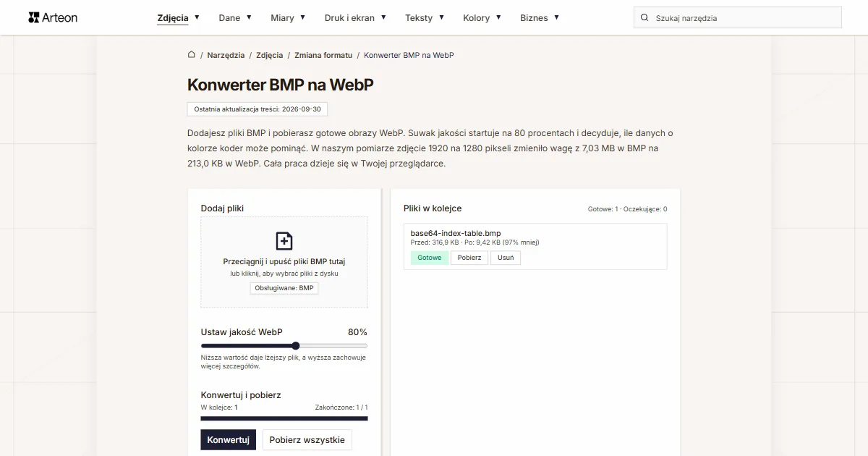Go to Zmiana formatu breadcrumb link
868x456 pixels.
tap(323, 55)
